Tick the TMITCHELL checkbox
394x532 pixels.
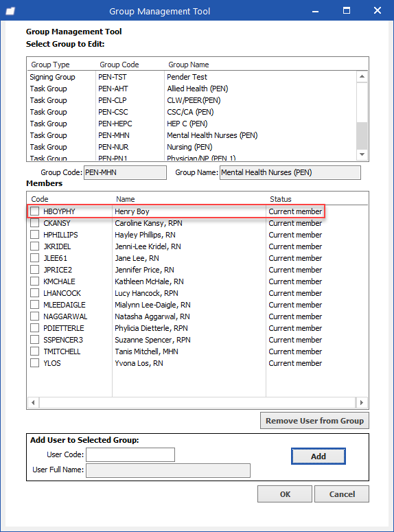(34, 351)
